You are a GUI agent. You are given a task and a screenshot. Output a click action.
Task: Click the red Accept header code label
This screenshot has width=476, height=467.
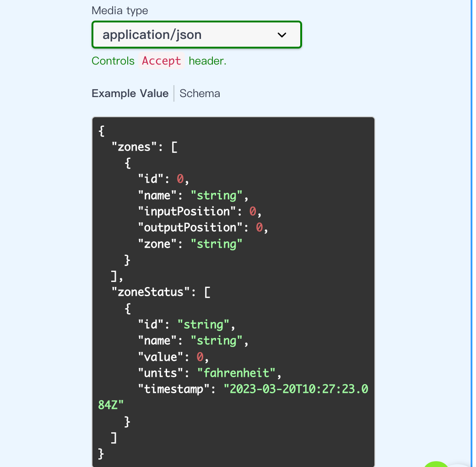point(161,61)
